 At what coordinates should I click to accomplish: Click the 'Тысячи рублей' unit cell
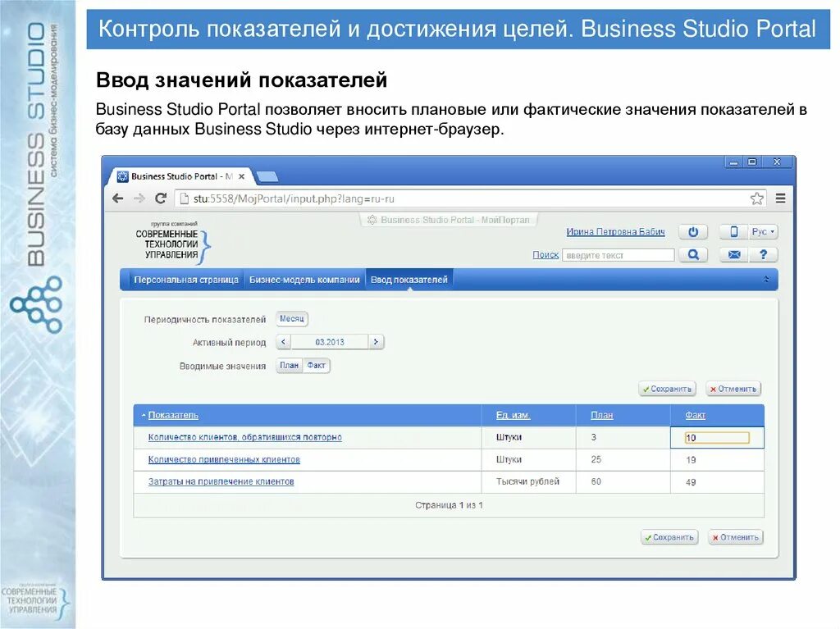tap(528, 482)
